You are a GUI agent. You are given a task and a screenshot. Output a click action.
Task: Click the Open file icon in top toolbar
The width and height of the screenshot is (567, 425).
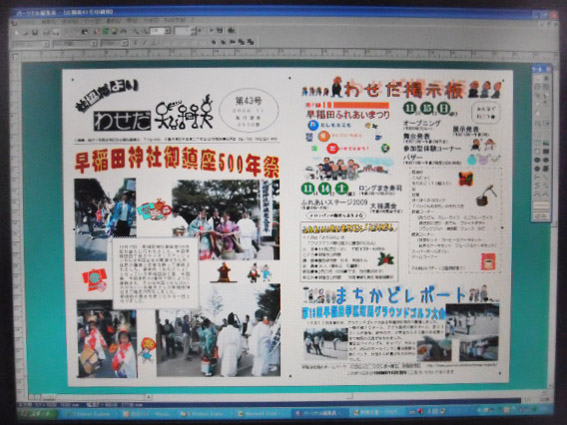tap(26, 33)
